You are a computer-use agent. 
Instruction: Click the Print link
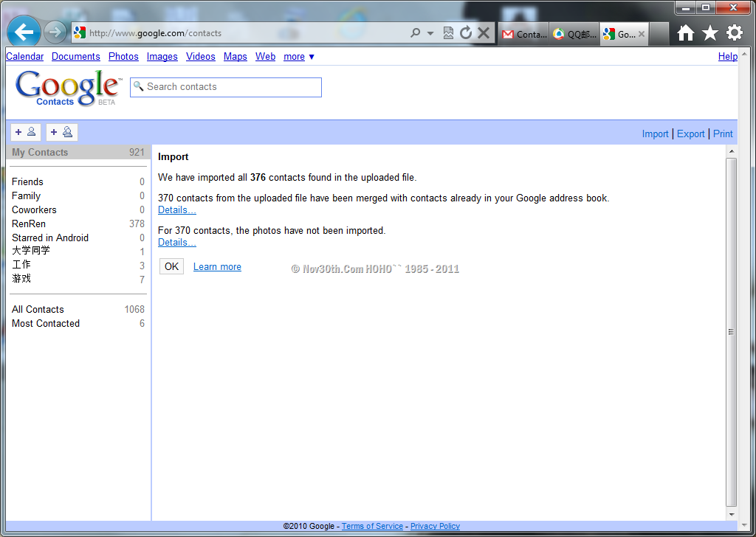[x=723, y=134]
